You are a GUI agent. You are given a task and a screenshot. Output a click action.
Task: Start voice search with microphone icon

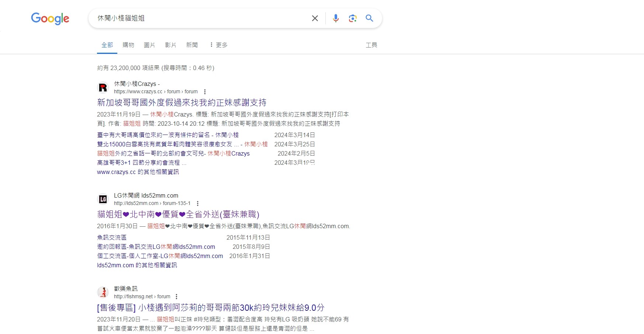(x=336, y=18)
